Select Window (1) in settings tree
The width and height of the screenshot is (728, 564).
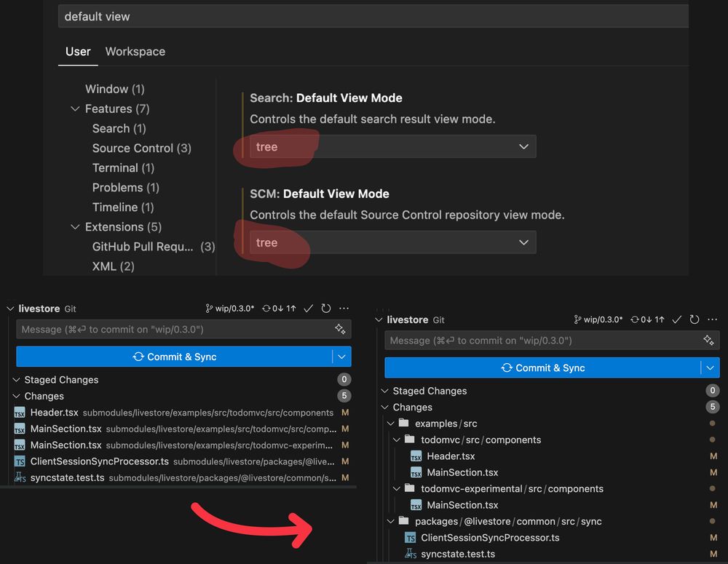coord(115,89)
